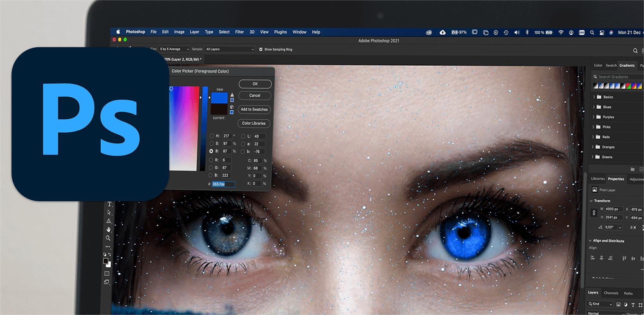Click Align Left Edges icon
This screenshot has height=315, width=644.
592,258
